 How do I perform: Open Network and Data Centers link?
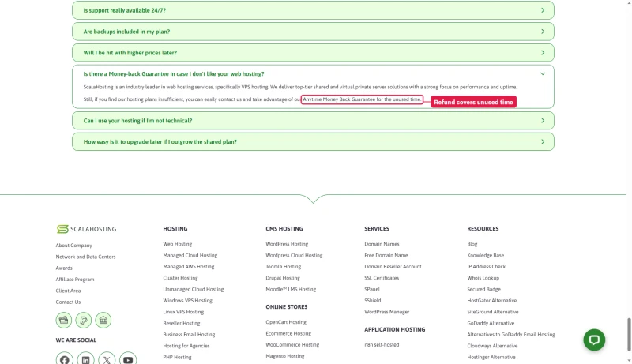pos(85,257)
